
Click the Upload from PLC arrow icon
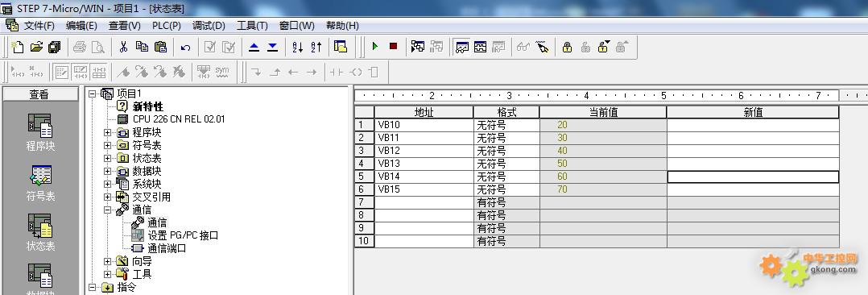[x=254, y=47]
